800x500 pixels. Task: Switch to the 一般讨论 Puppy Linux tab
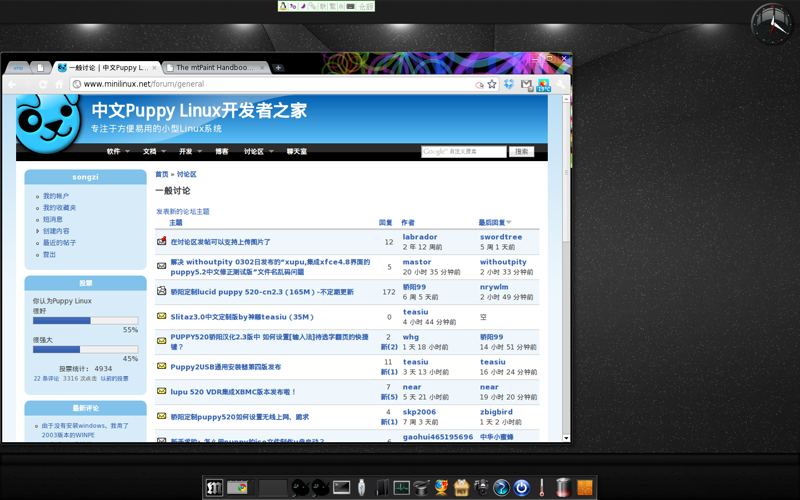click(105, 67)
